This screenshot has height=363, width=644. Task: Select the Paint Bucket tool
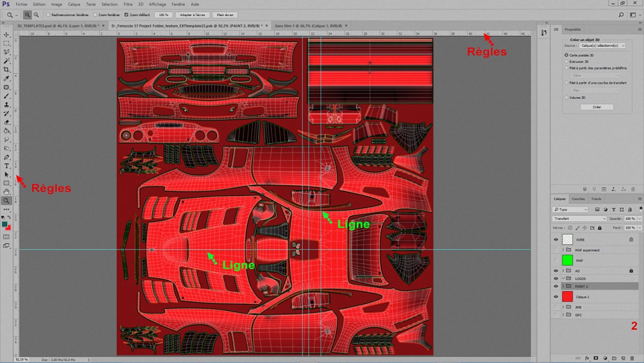[6, 131]
